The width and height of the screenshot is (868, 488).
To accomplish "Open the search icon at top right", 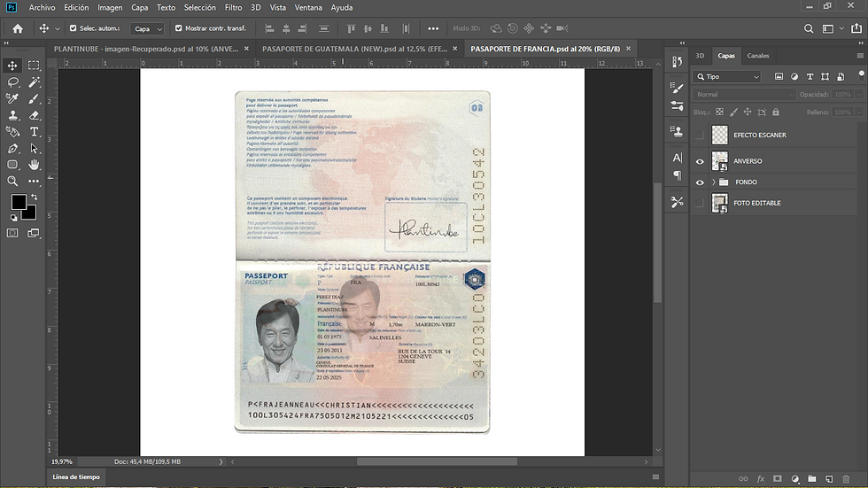I will [x=809, y=28].
